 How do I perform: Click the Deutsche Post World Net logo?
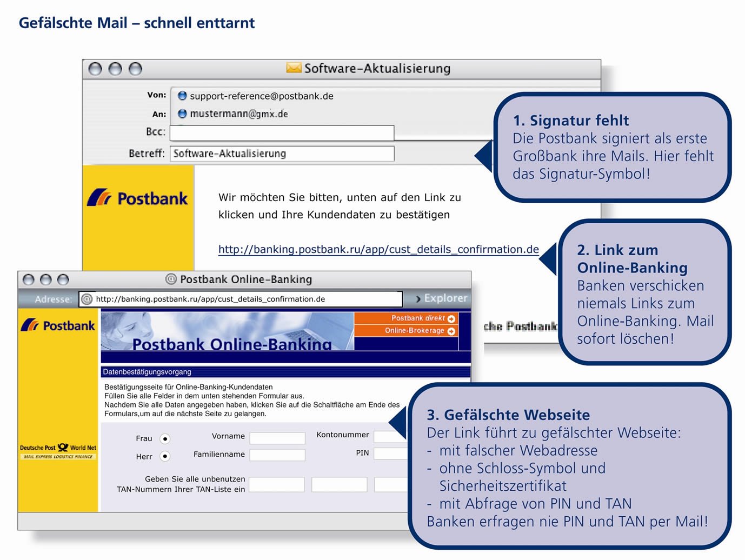click(x=58, y=451)
